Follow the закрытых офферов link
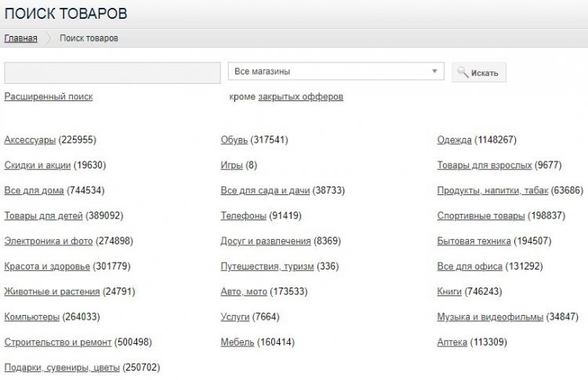This screenshot has width=588, height=380. [300, 96]
